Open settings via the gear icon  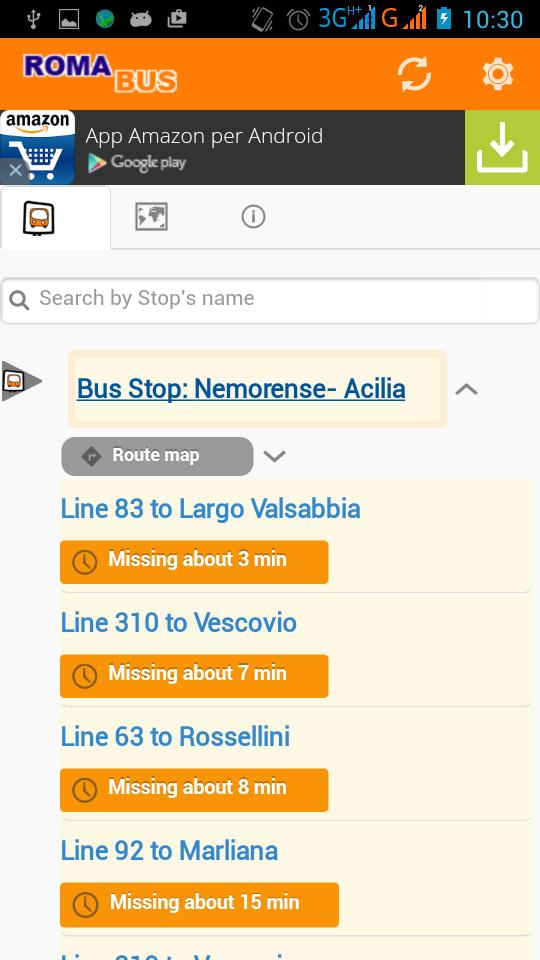click(497, 74)
